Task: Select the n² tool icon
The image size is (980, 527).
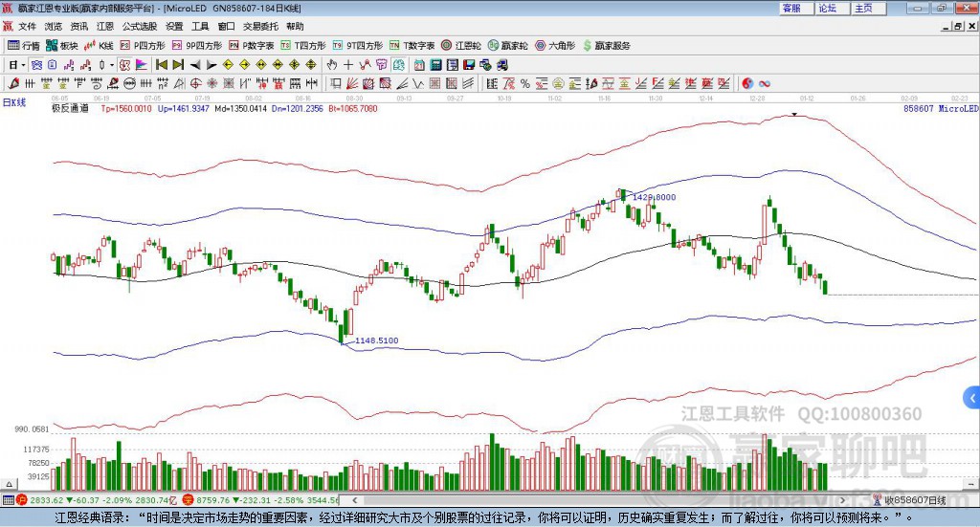Action: [163, 83]
